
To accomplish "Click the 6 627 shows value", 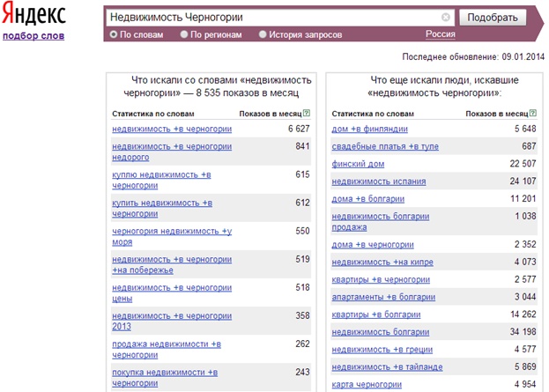I will point(299,129).
